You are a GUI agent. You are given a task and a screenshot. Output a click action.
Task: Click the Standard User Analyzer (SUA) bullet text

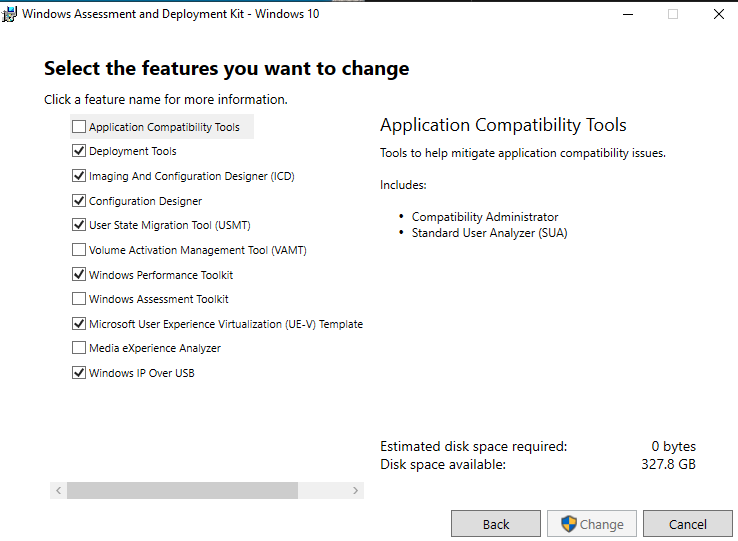click(x=489, y=233)
